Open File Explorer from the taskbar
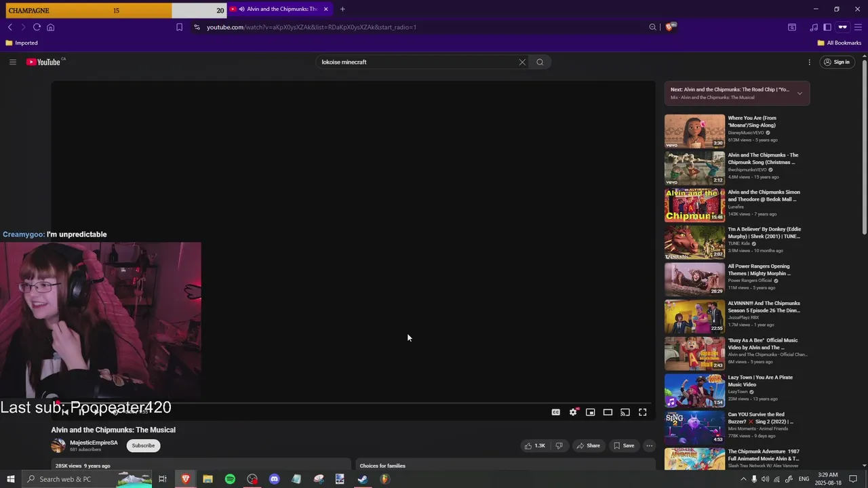The width and height of the screenshot is (868, 488). point(208,479)
